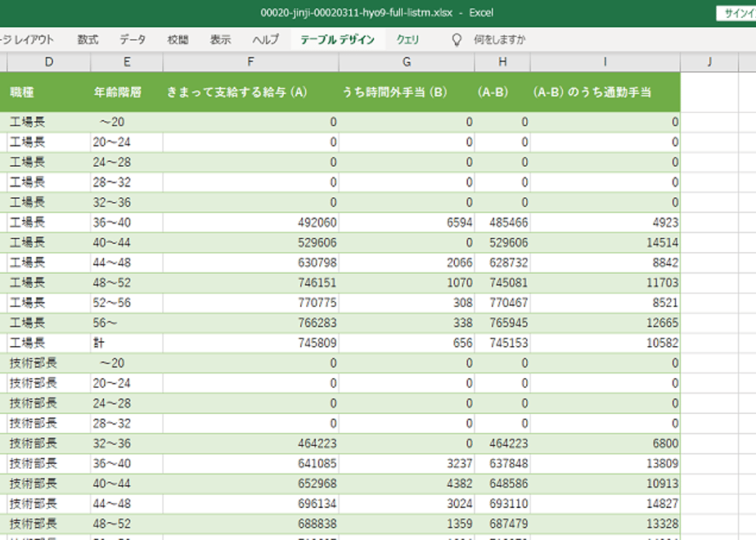Click the うち時間外手当 (B) header
756x540 pixels.
click(x=407, y=92)
